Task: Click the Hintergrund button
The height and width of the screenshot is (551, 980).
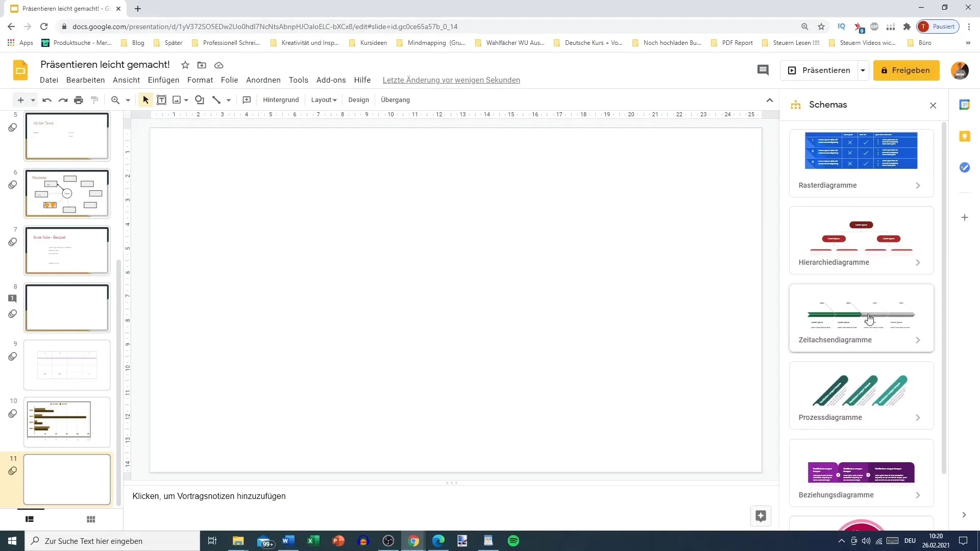Action: pyautogui.click(x=281, y=100)
